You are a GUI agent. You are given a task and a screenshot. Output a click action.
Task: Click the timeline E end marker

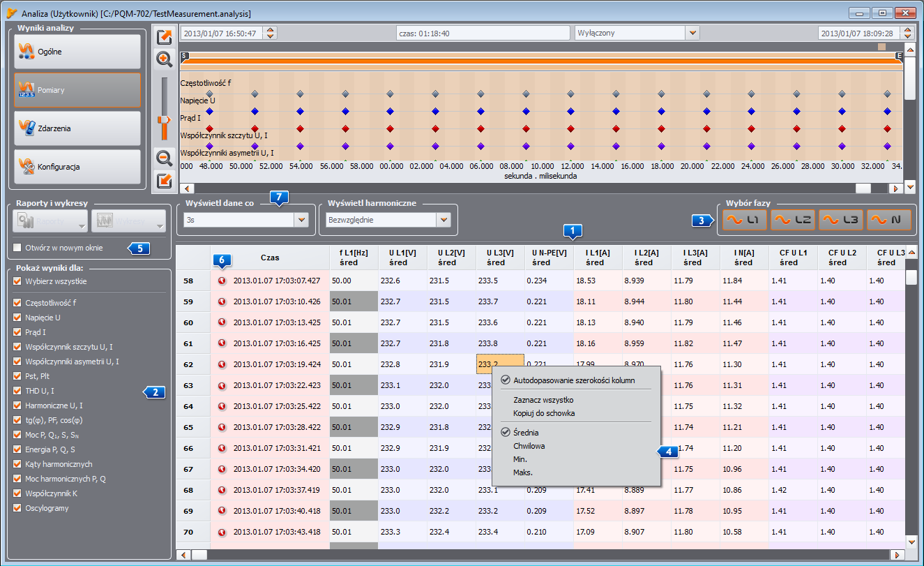(900, 55)
